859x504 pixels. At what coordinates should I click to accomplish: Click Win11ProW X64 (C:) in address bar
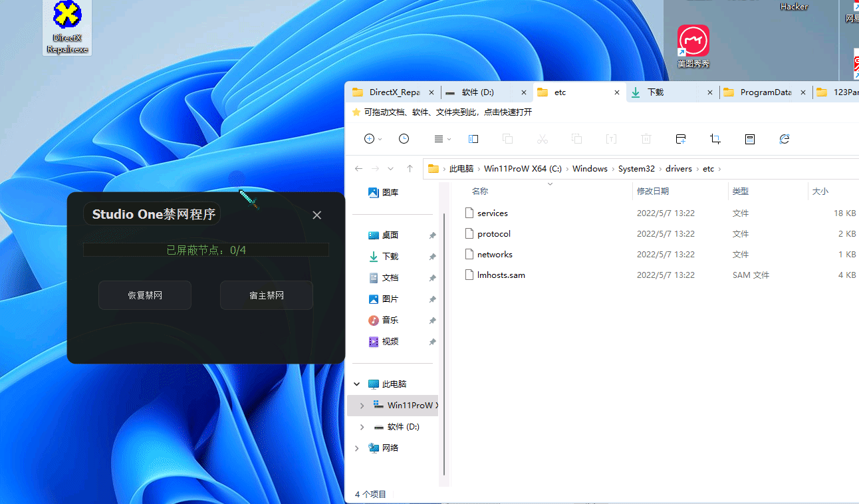click(523, 169)
